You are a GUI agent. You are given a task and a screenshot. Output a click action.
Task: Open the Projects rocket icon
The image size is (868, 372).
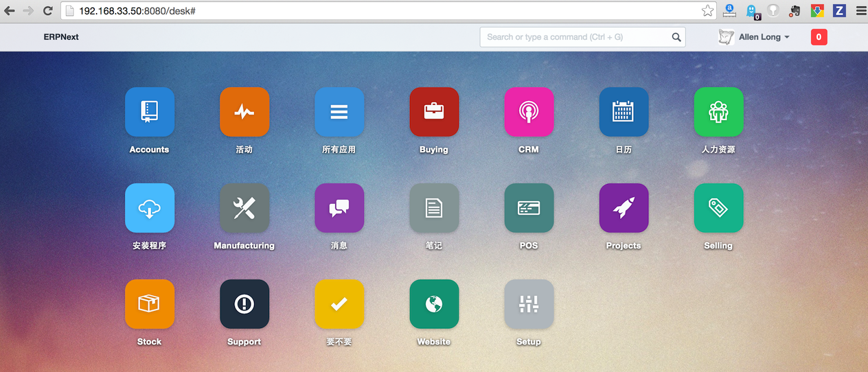(624, 208)
